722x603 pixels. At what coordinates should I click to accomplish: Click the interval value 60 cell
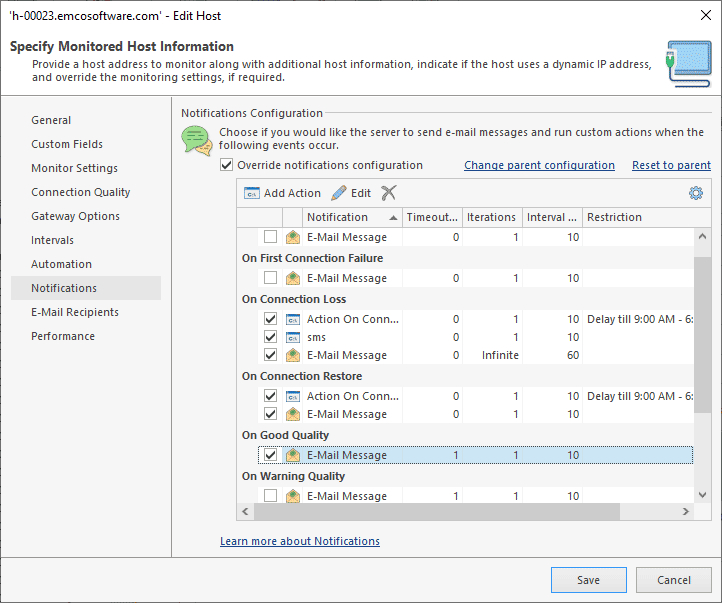coord(552,355)
